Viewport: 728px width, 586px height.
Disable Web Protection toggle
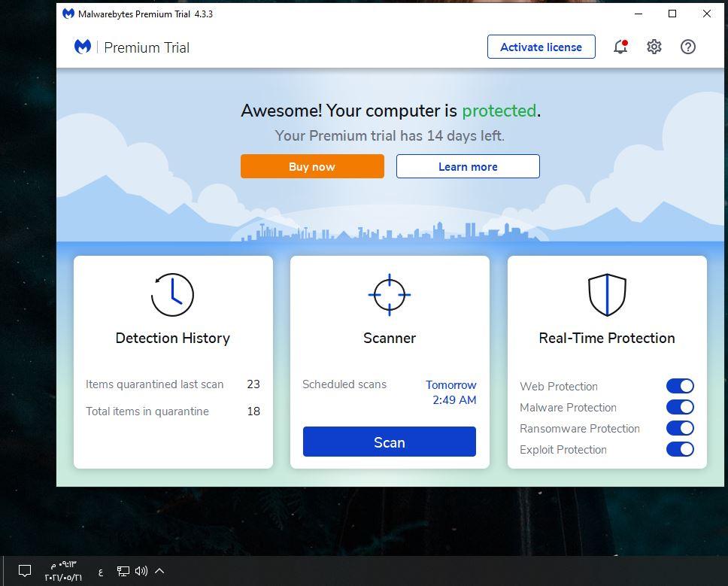[680, 386]
